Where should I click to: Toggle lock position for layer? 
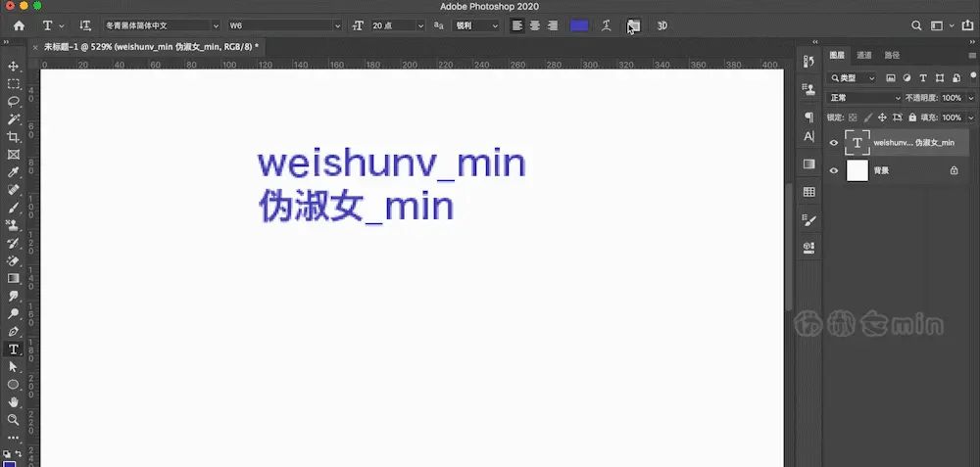pos(883,117)
